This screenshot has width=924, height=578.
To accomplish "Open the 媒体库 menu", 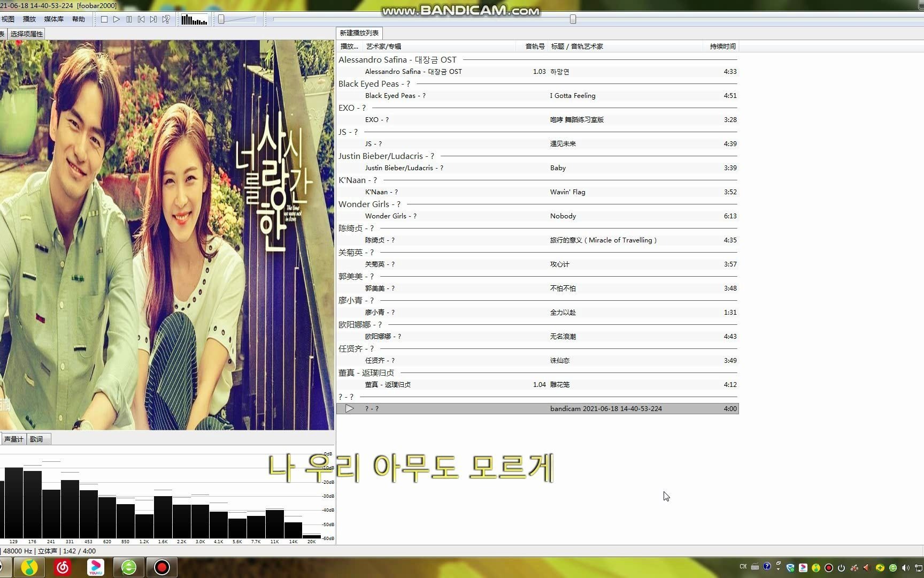I will [x=53, y=19].
